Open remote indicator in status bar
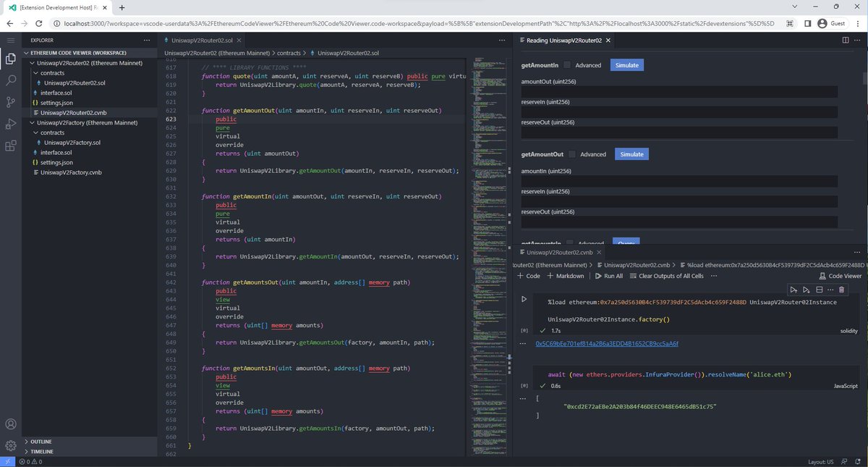This screenshot has width=868, height=467. (7, 461)
